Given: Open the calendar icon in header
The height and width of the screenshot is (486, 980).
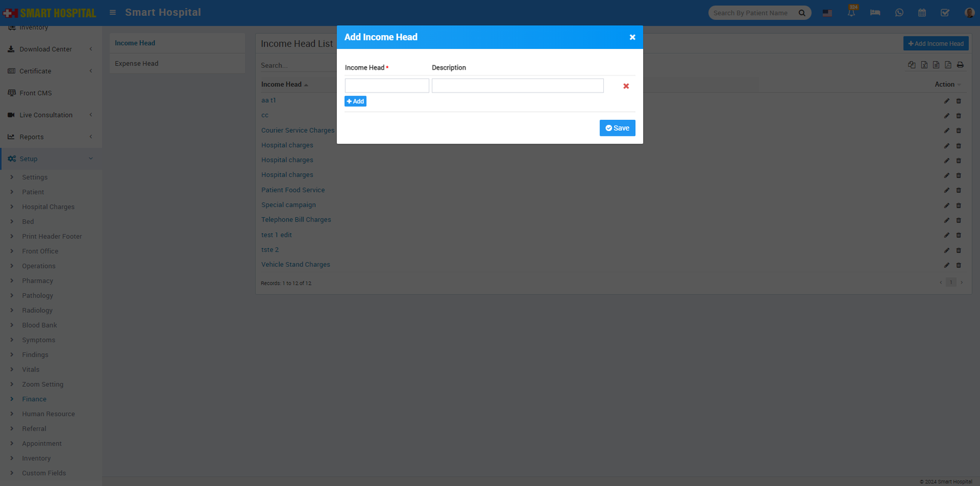Looking at the screenshot, I should [922, 13].
